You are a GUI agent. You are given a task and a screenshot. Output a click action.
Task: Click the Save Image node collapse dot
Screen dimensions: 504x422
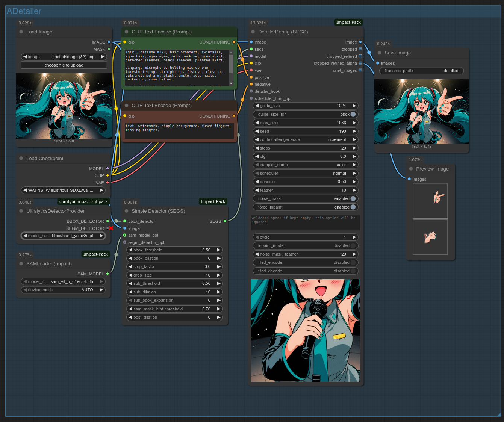(x=379, y=53)
